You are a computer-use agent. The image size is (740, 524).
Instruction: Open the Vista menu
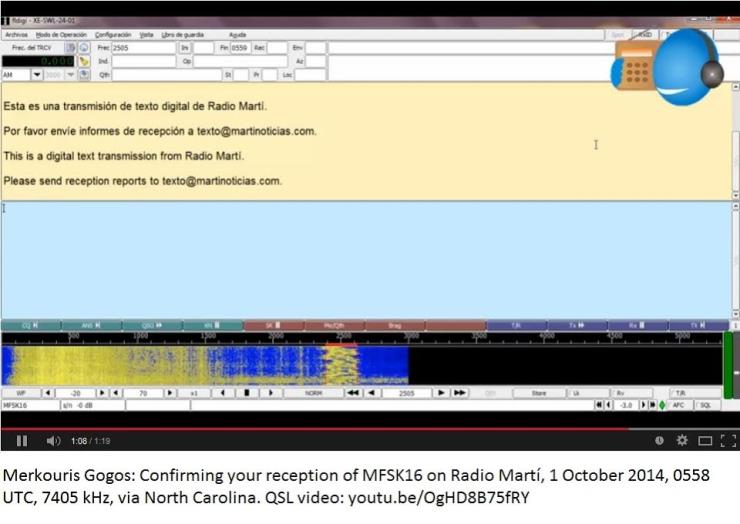(146, 35)
